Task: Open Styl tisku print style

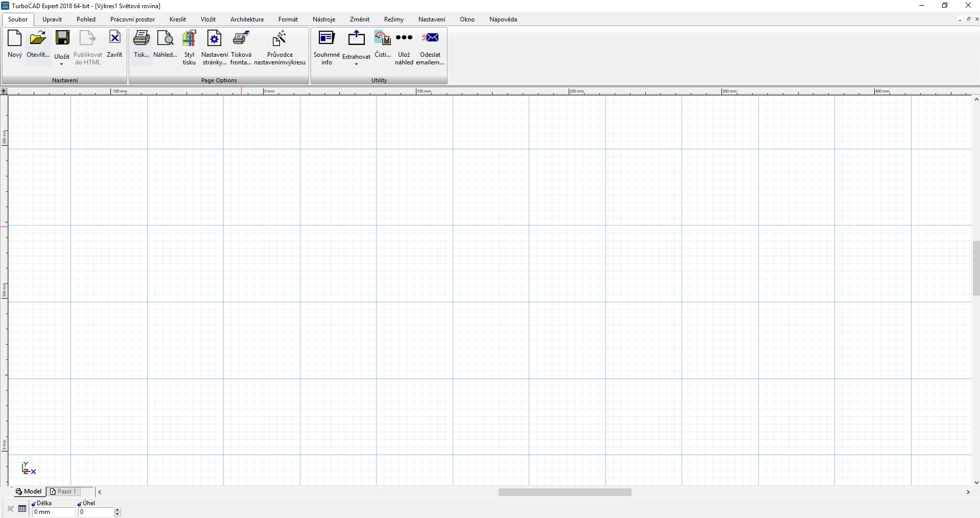Action: (189, 48)
